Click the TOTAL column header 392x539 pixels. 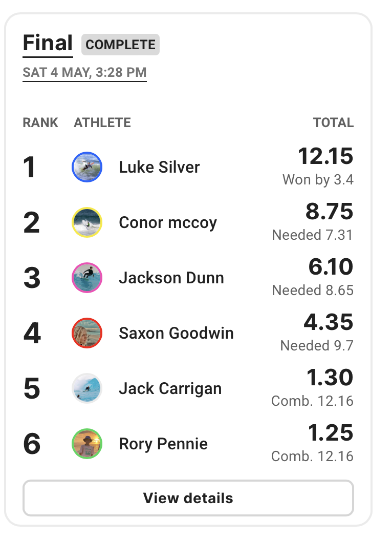tap(333, 122)
